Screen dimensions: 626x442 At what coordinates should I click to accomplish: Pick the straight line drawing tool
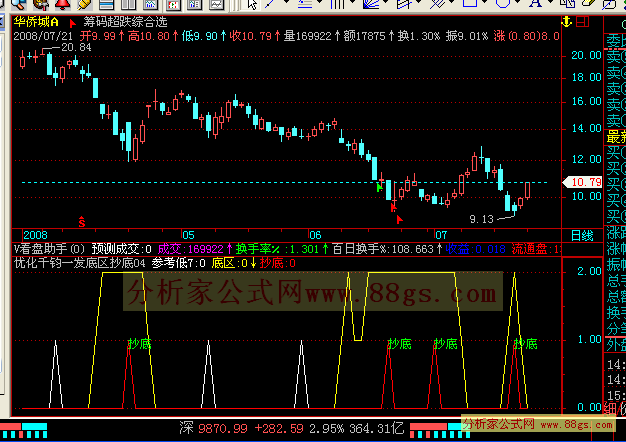[270, 3]
